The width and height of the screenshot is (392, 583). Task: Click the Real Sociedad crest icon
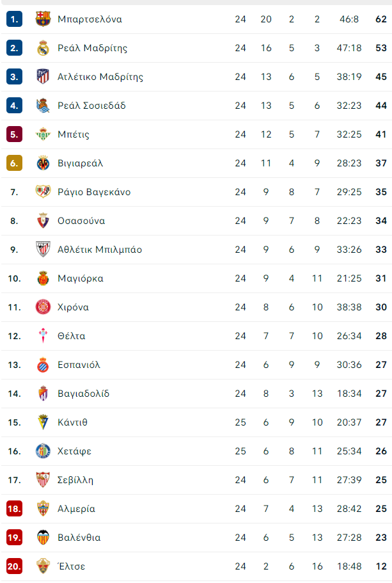[43, 106]
